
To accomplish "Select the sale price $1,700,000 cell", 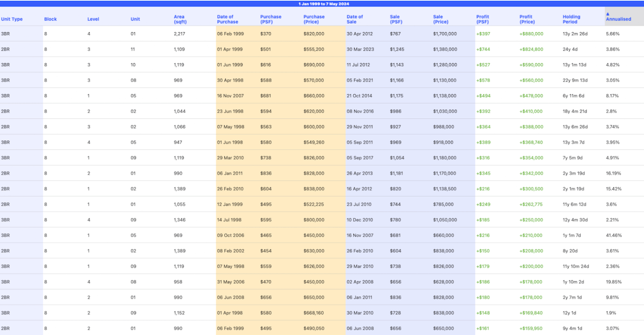I will [x=445, y=33].
